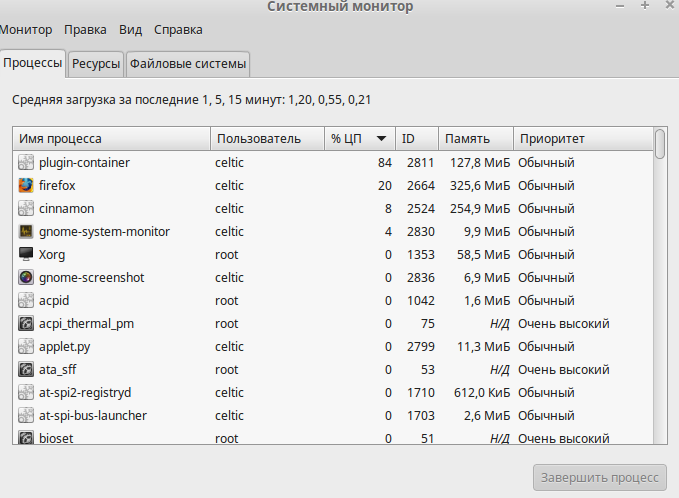Sort by Приоритет column header
Viewport: 679px width, 498px height.
tap(580, 139)
